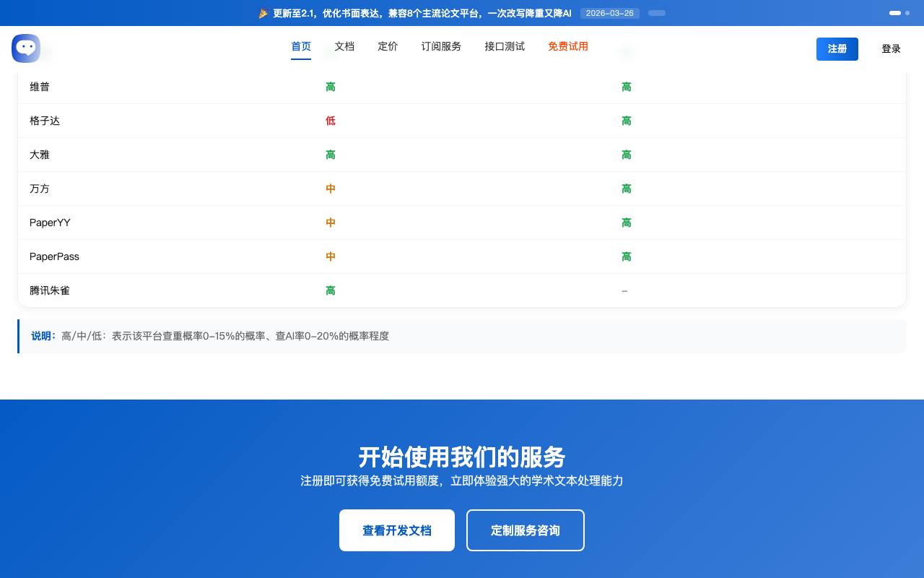Viewport: 924px width, 578px height.
Task: Click the PaperPass platform name
Action: point(54,256)
